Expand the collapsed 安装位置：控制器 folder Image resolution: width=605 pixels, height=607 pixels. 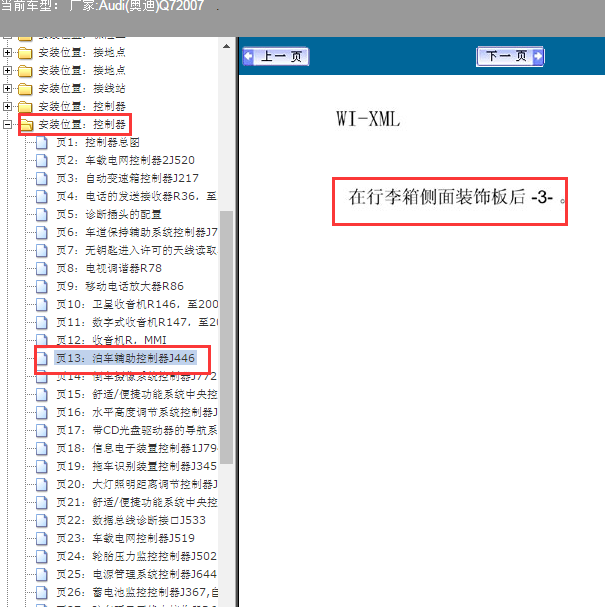[7, 106]
